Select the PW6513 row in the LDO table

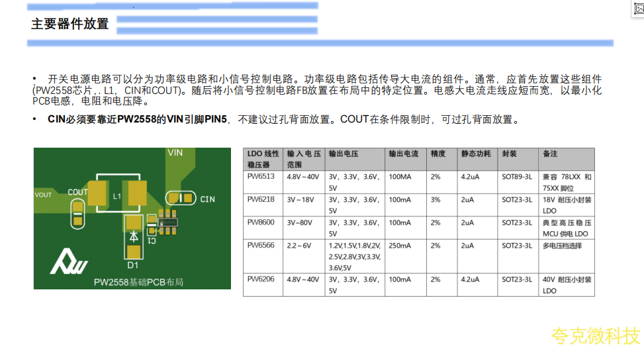coord(261,177)
